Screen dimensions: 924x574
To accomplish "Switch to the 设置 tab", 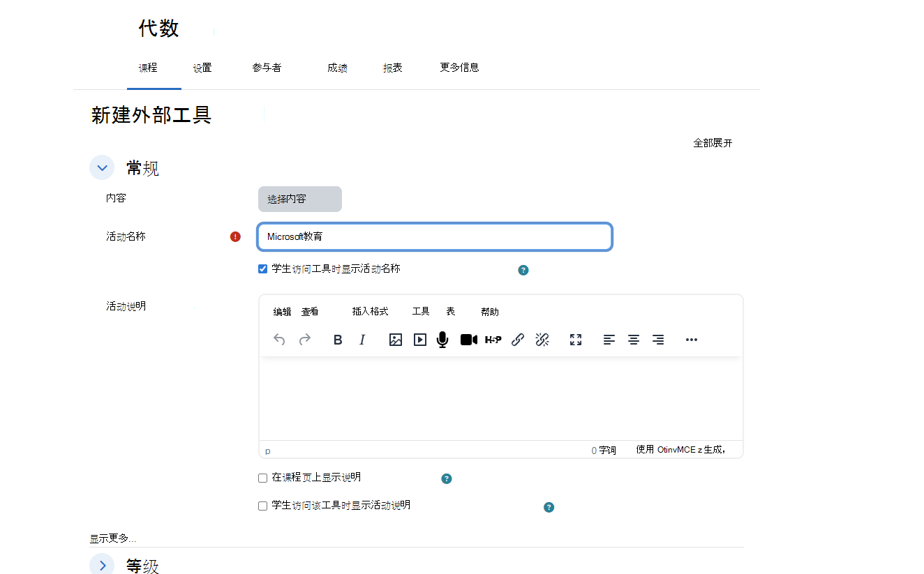I will [x=202, y=68].
